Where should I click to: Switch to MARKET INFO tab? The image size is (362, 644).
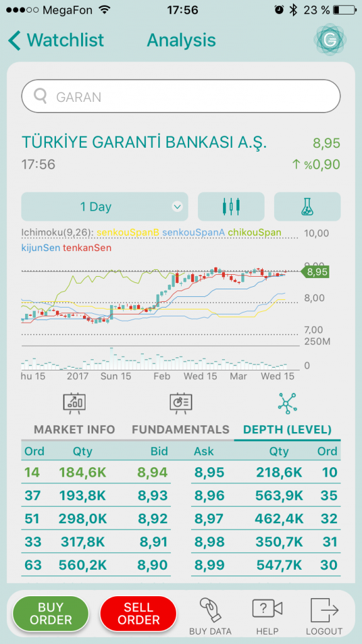74,430
